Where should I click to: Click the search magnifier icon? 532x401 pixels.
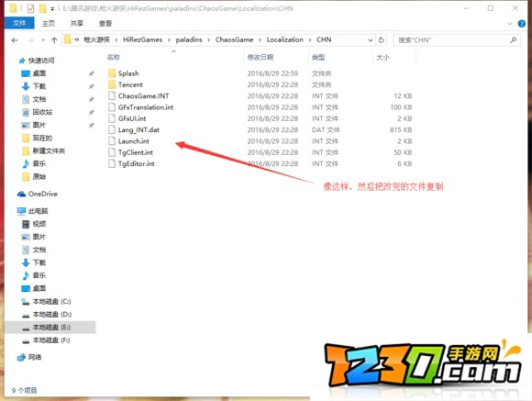pos(514,40)
